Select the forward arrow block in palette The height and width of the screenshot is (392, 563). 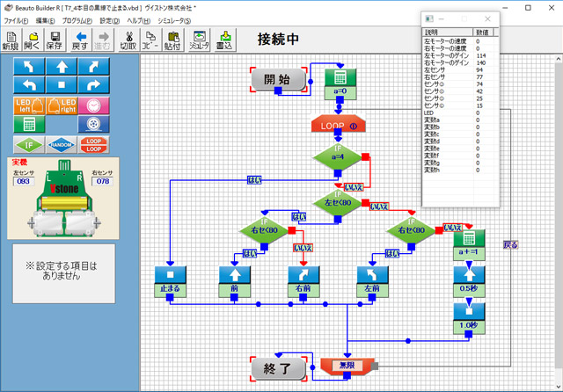pos(60,66)
